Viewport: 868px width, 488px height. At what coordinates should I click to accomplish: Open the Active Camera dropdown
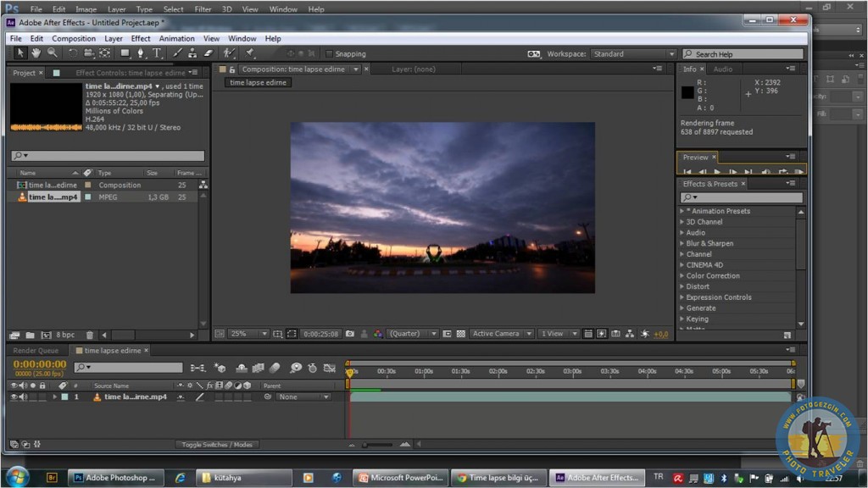[x=502, y=334]
